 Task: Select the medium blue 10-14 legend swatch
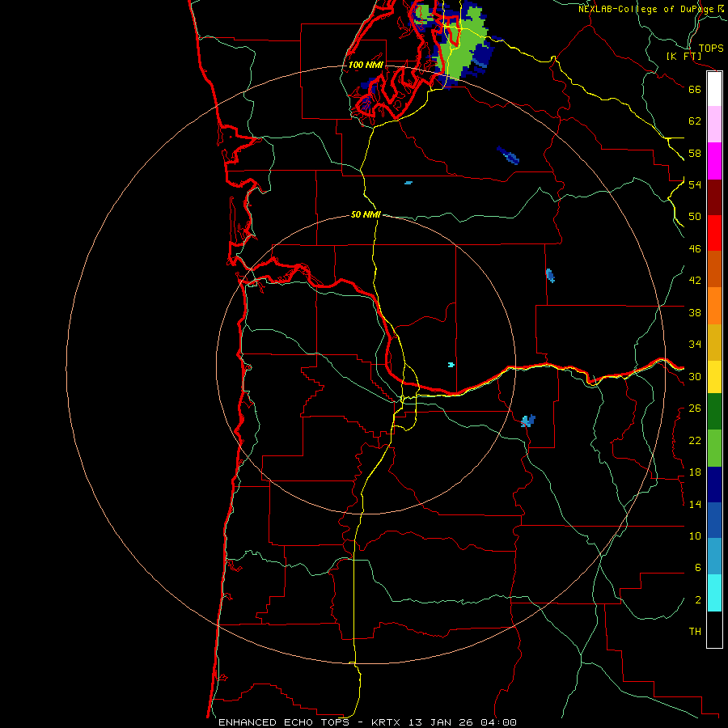point(714,520)
